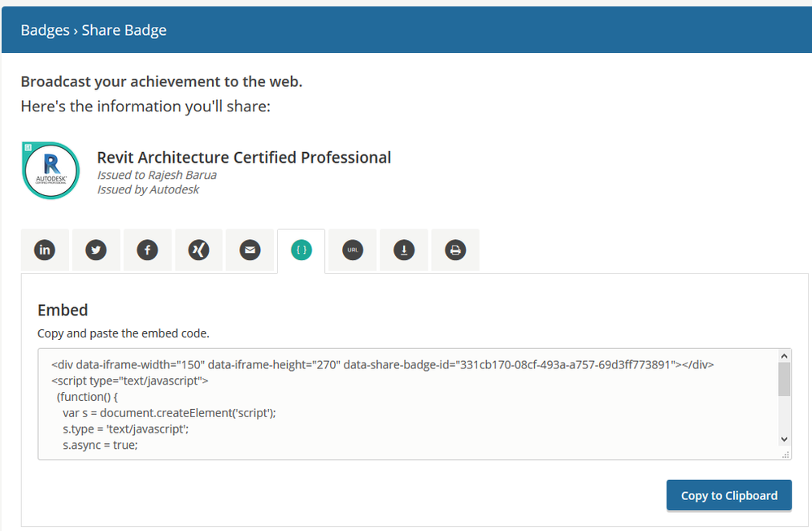812x531 pixels.
Task: Click the 'Issued by Autodesk' text
Action: [x=148, y=189]
